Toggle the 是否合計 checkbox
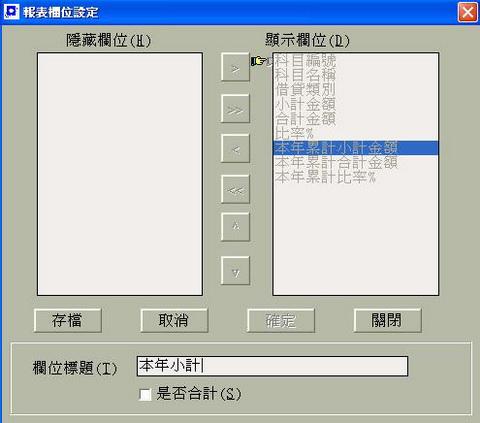Screen dimensions: 480x423 tap(145, 394)
